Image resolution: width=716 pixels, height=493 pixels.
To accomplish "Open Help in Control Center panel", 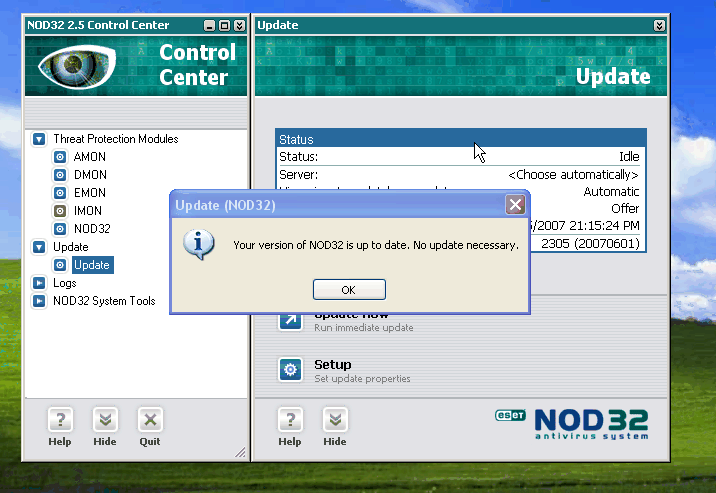I will coord(60,427).
